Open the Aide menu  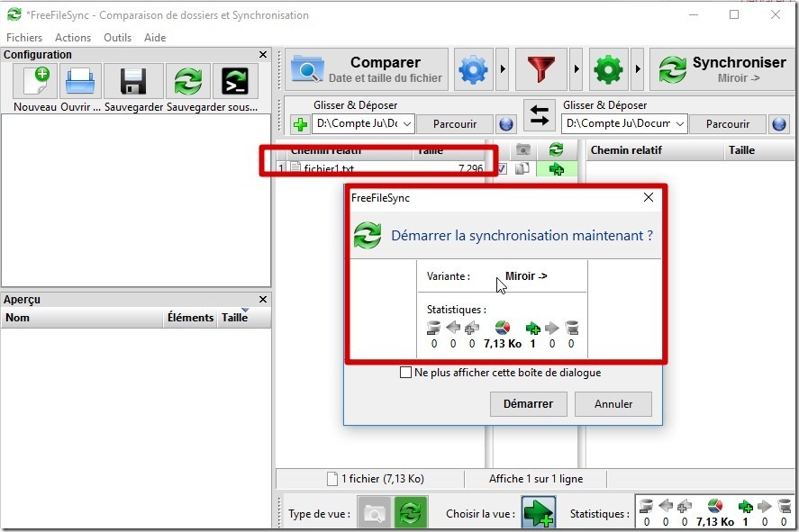click(155, 38)
